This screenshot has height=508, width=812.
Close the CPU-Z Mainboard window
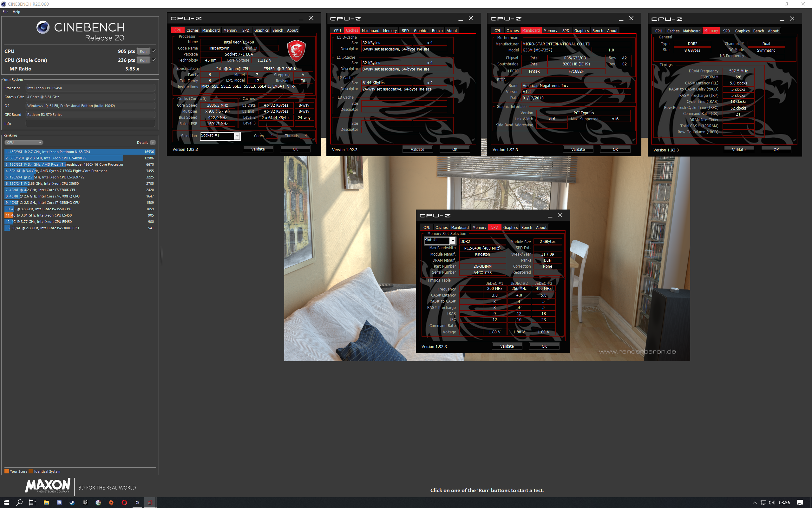tap(632, 18)
